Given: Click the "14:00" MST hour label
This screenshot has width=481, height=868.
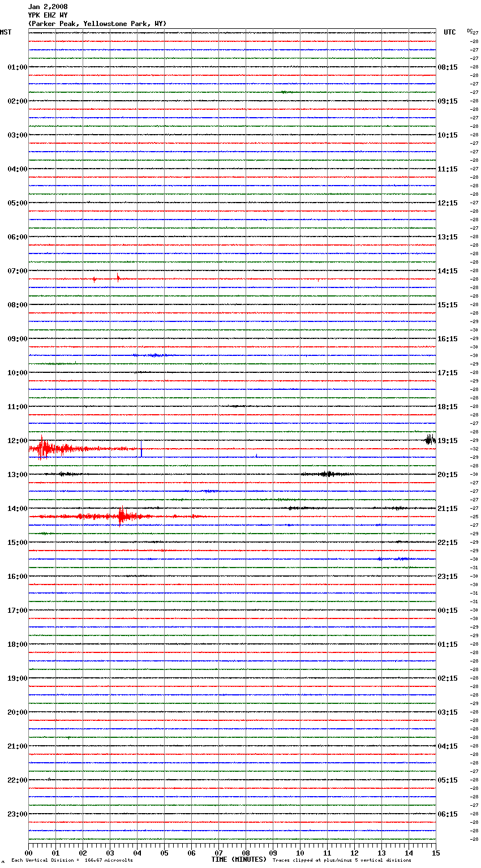Looking at the screenshot, I should click(17, 509).
